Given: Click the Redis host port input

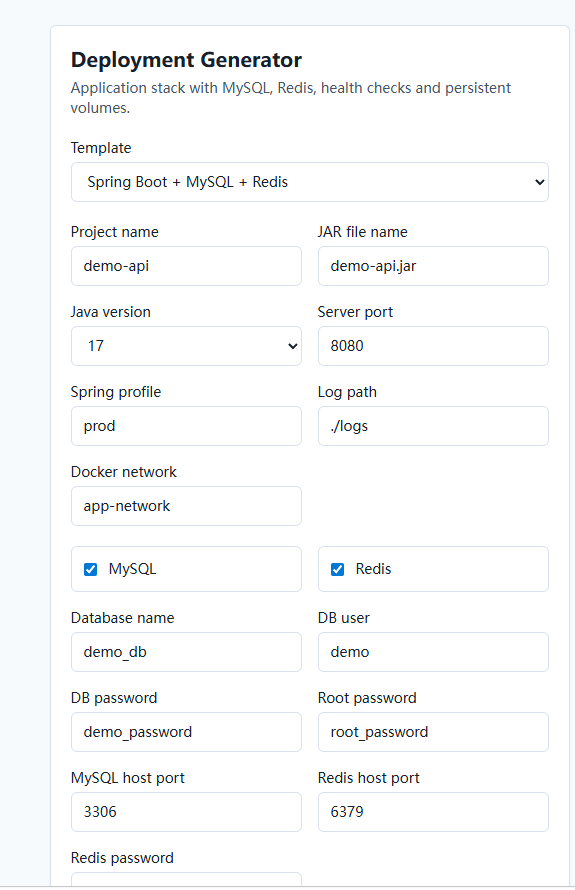Looking at the screenshot, I should (433, 812).
